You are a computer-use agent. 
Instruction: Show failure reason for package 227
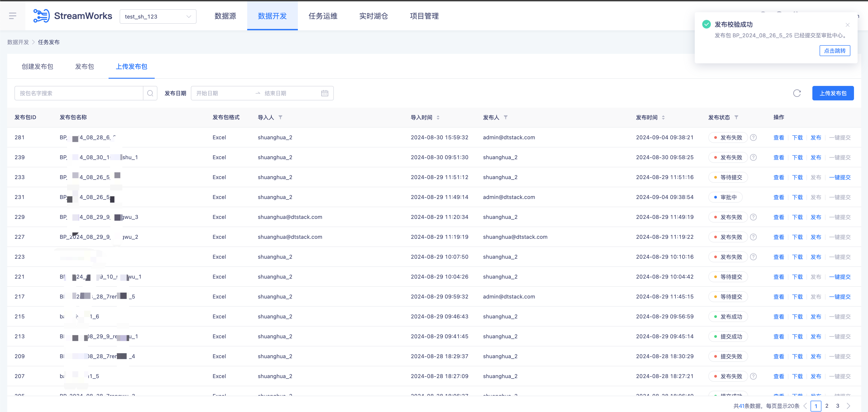click(753, 237)
